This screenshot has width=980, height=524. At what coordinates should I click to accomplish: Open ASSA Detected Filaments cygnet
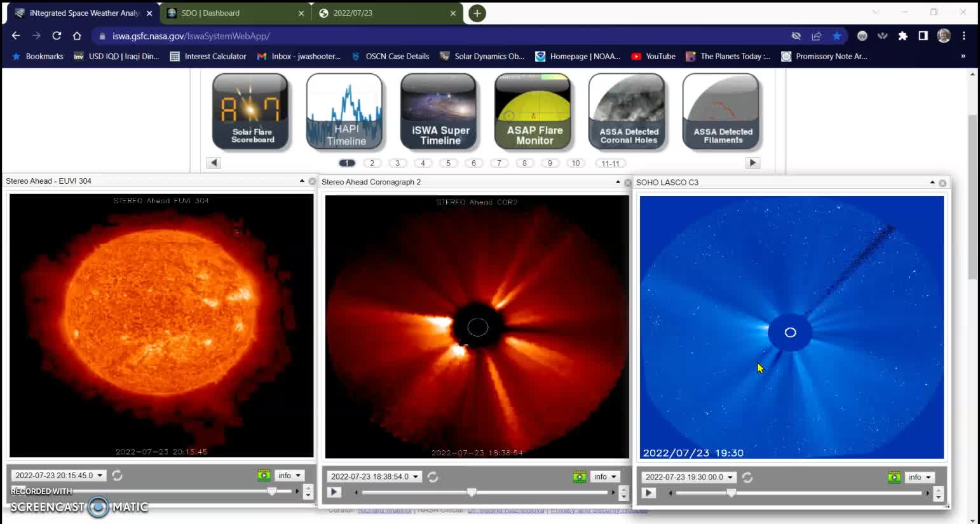point(721,112)
